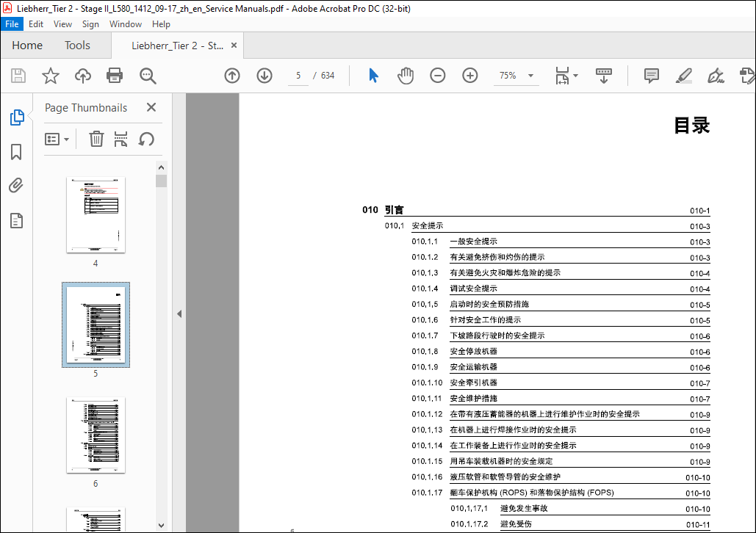
Task: Close the Liebherr_Tier 2 document tab
Action: [234, 46]
